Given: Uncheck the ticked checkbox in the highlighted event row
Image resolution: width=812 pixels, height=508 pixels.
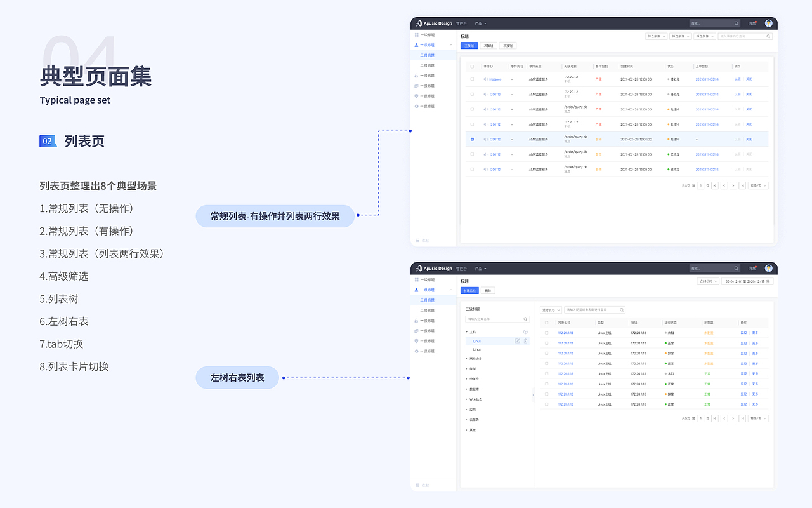Looking at the screenshot, I should (472, 139).
